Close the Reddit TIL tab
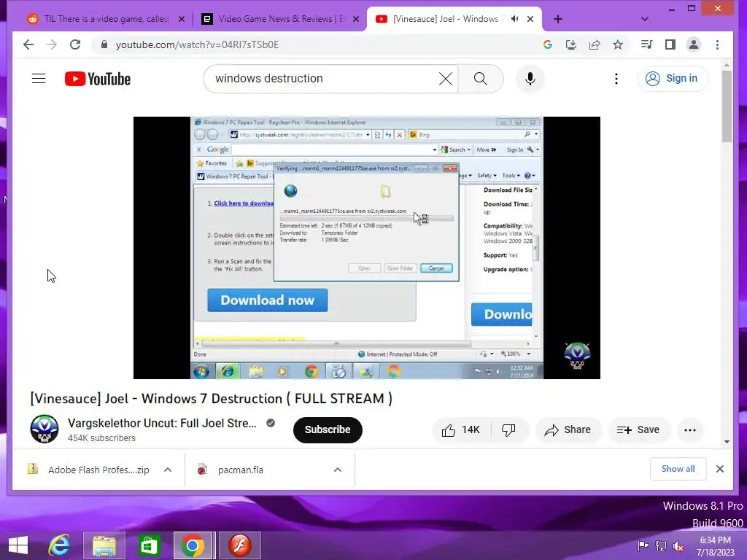Screen dimensions: 747x560 pos(182,19)
